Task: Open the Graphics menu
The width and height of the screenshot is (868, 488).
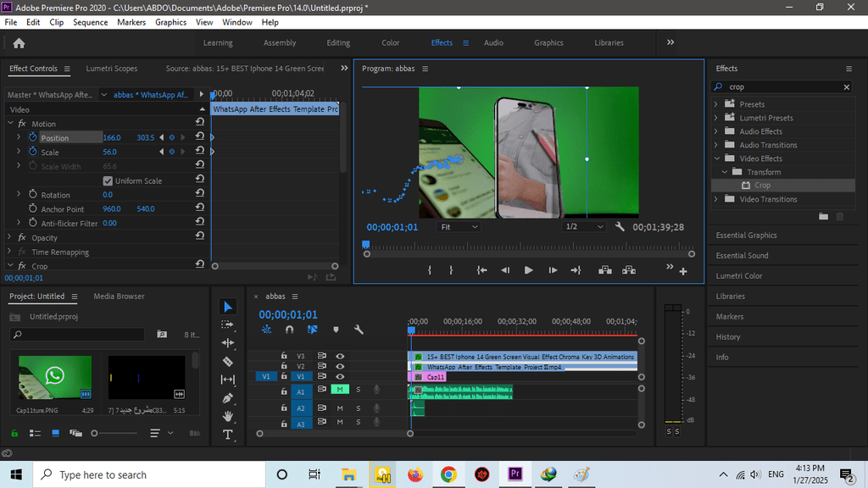Action: pyautogui.click(x=170, y=22)
